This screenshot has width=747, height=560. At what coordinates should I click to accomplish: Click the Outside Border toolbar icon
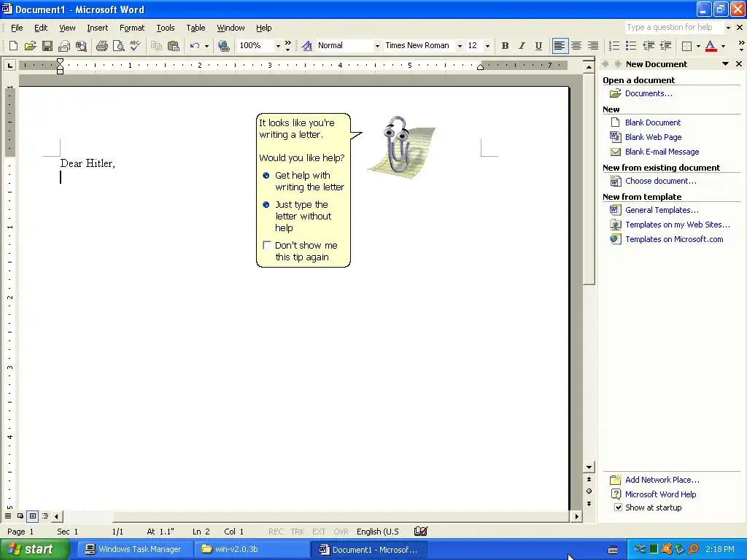coord(686,46)
